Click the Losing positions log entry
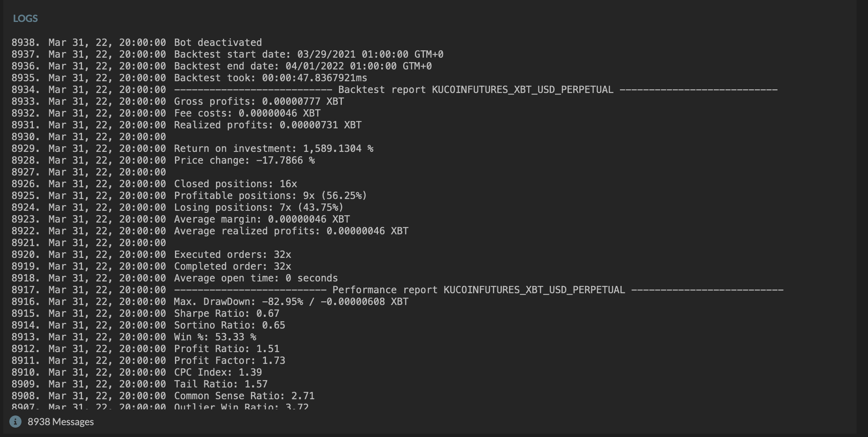This screenshot has height=437, width=868. point(177,208)
